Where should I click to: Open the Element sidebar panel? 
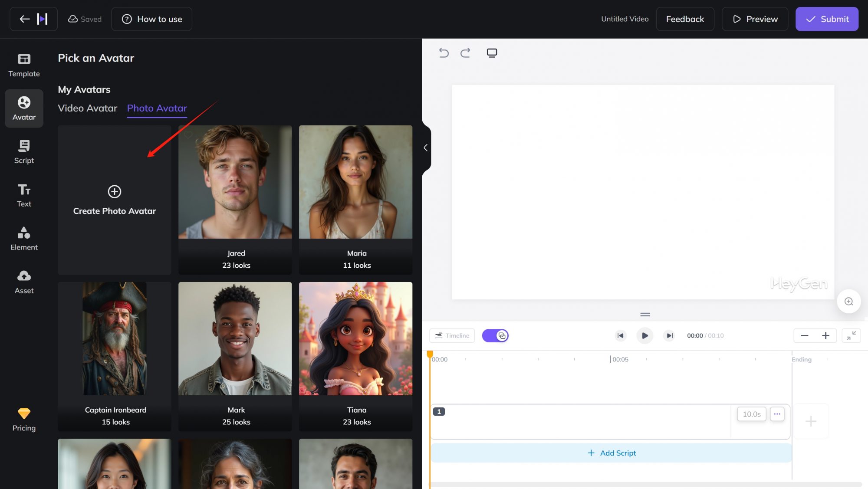click(x=24, y=239)
